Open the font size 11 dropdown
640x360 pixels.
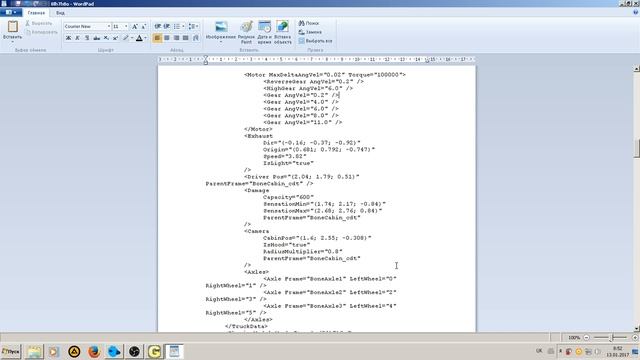[126, 27]
